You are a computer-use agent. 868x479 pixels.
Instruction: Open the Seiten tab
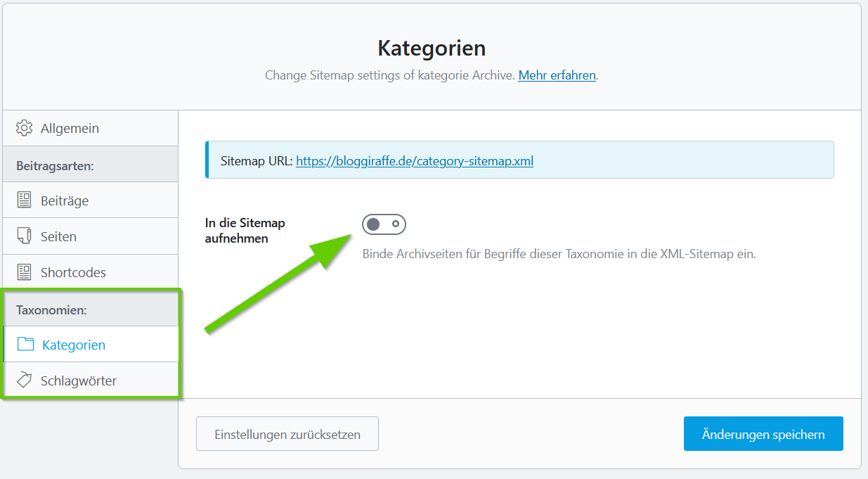coord(90,236)
